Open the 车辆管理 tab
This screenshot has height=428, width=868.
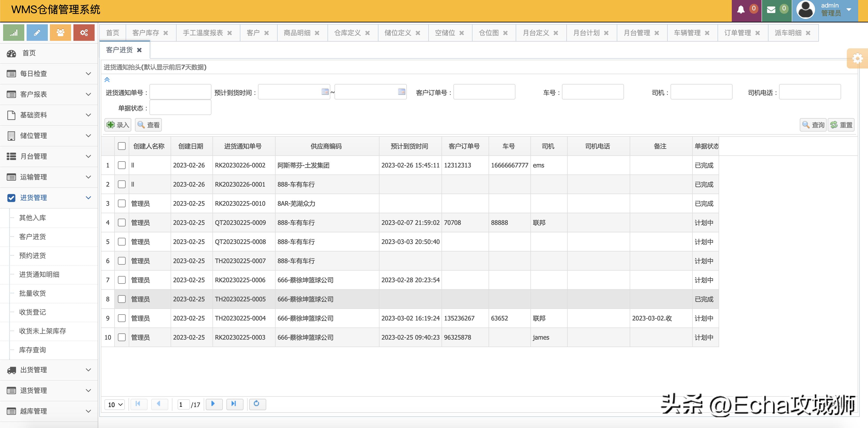pos(687,33)
